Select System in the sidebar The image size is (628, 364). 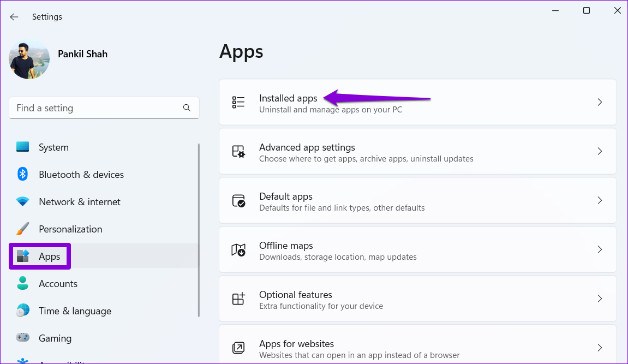(x=53, y=147)
